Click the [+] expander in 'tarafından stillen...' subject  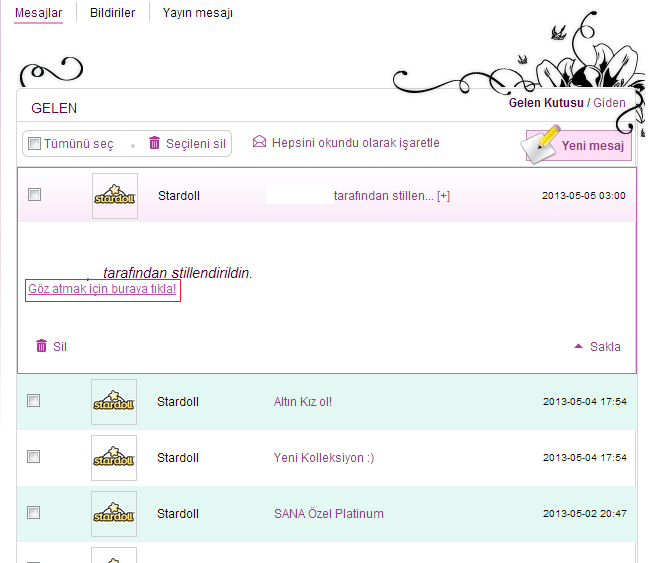[443, 196]
